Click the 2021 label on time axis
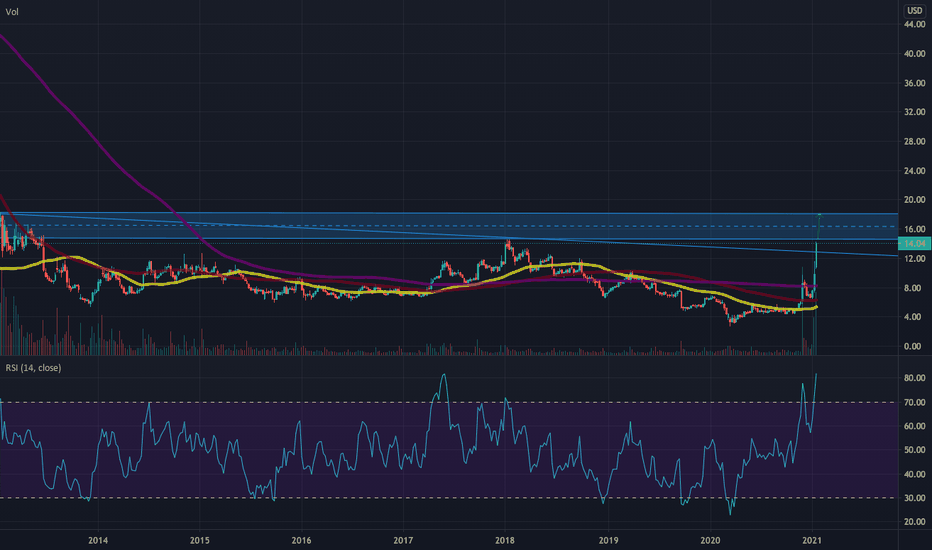Image resolution: width=932 pixels, height=550 pixels. (x=812, y=540)
